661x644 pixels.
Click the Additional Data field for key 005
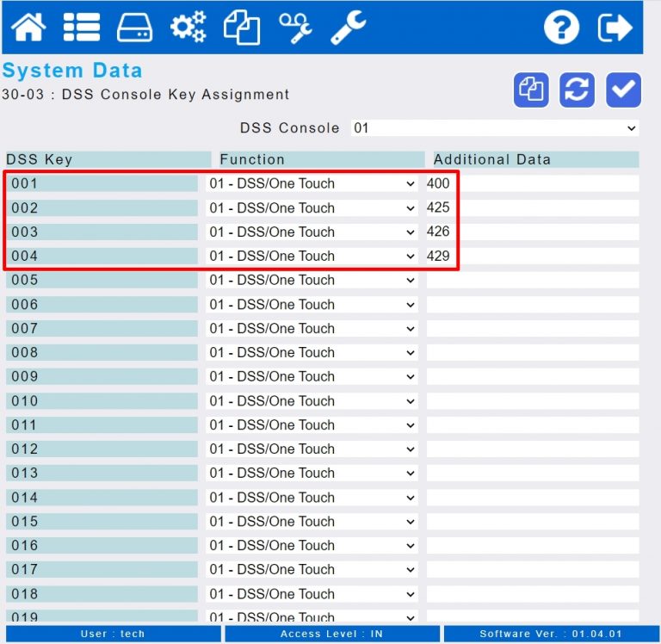click(533, 280)
